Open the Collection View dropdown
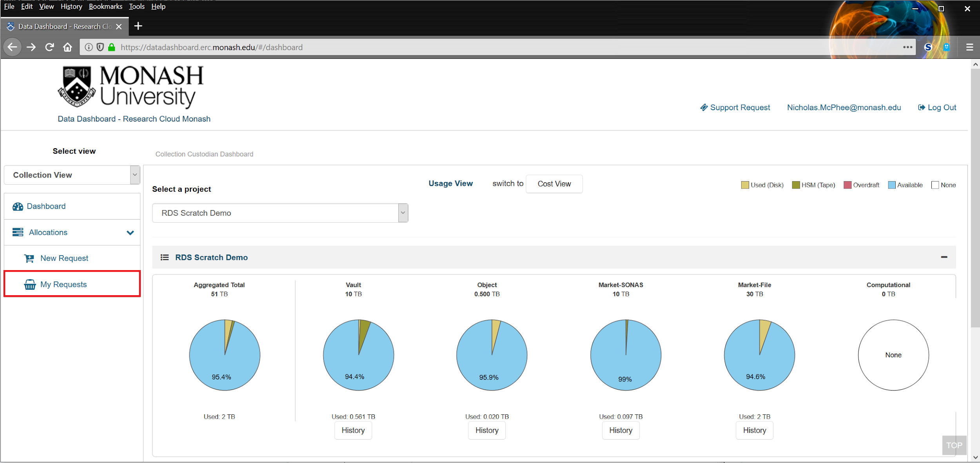 [72, 175]
